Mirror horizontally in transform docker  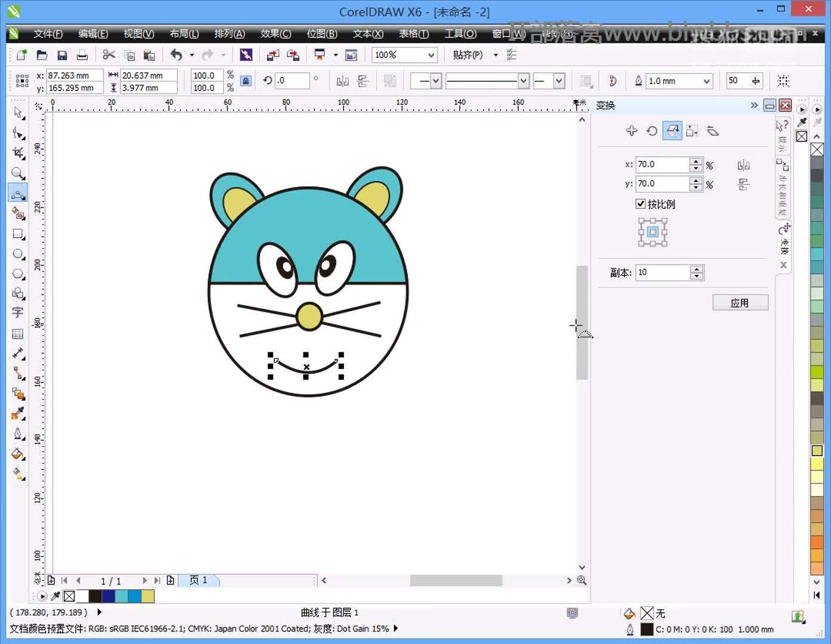coord(743,165)
